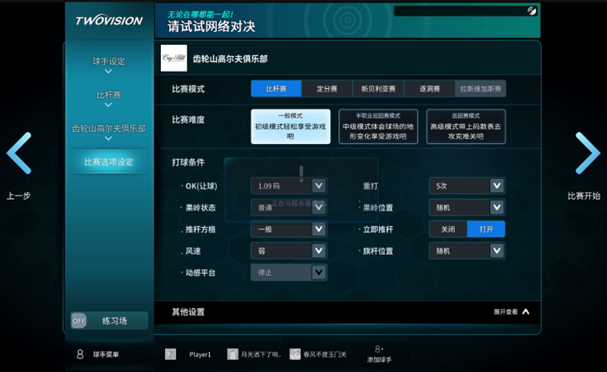Image resolution: width=607 pixels, height=372 pixels.
Task: Click the 其他设置 heading
Action: click(188, 312)
